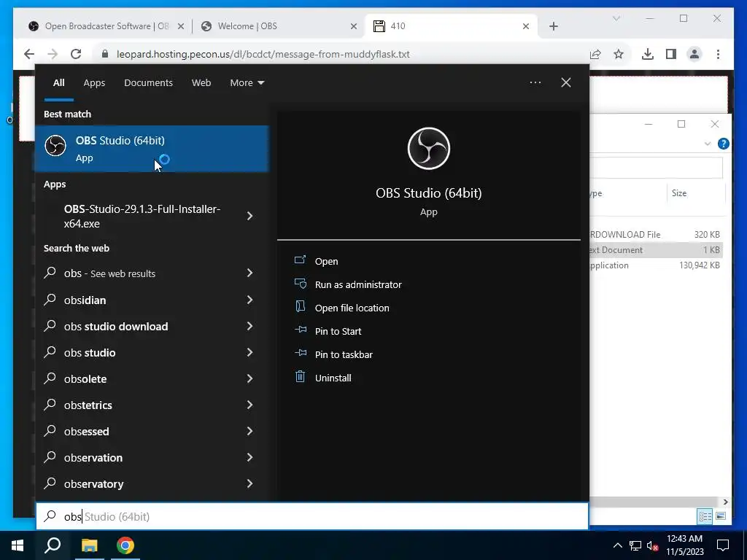Screen dimensions: 747x560
Task: Open Chrome profile avatar
Action: 694,54
